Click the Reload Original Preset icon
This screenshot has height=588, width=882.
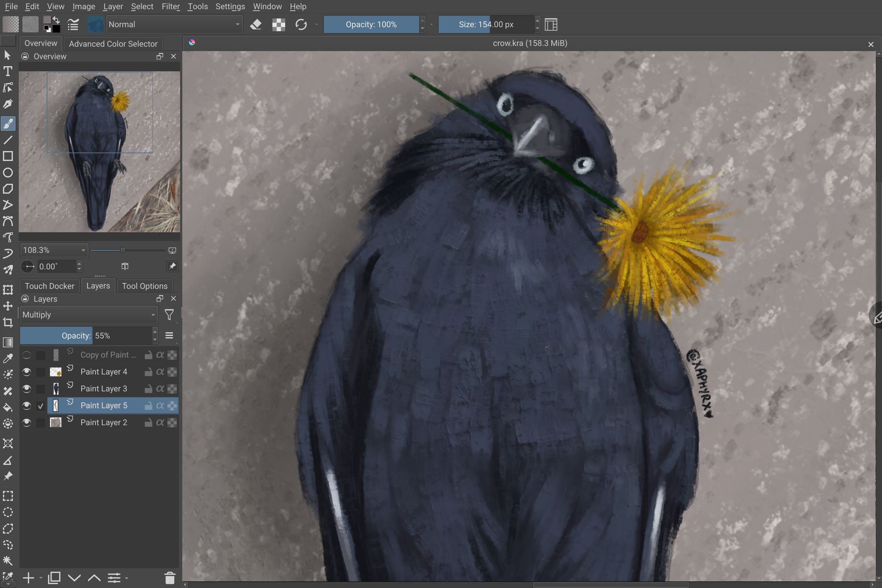click(301, 24)
